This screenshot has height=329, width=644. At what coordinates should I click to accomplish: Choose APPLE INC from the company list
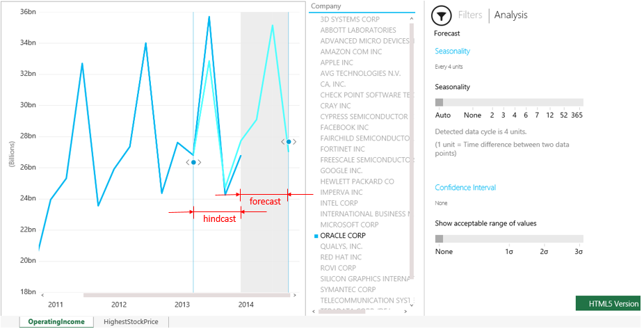[337, 63]
